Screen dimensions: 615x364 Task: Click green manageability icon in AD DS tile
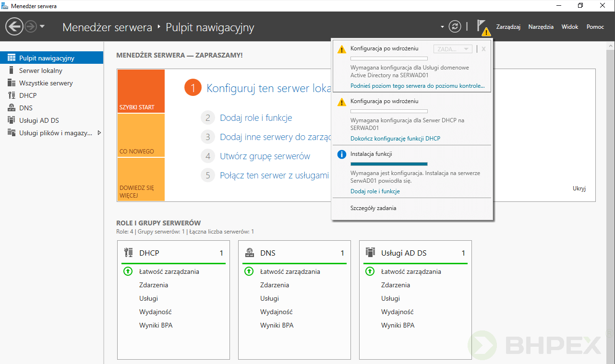(370, 271)
